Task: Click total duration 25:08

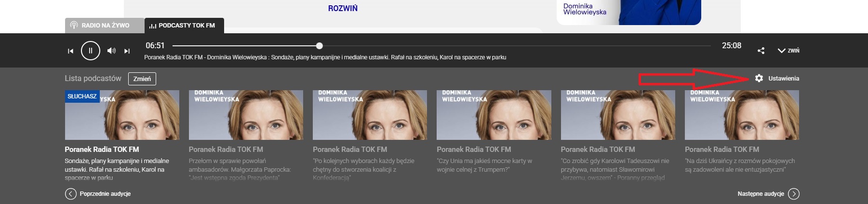Action: point(732,46)
